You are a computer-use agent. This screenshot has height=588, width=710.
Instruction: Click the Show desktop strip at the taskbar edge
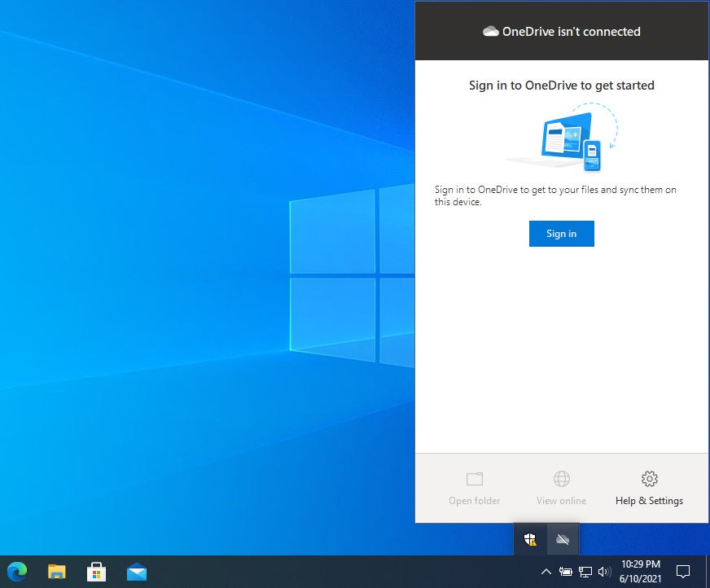[708, 572]
